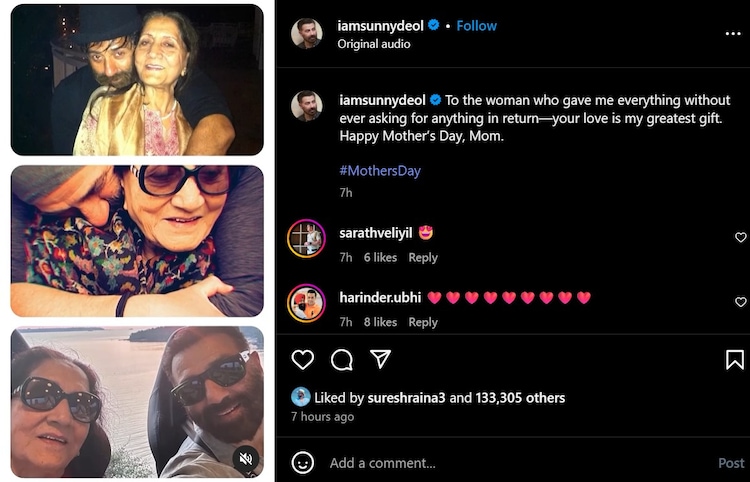The width and height of the screenshot is (750, 482).
Task: Open comments via the speech bubble icon
Action: click(341, 359)
